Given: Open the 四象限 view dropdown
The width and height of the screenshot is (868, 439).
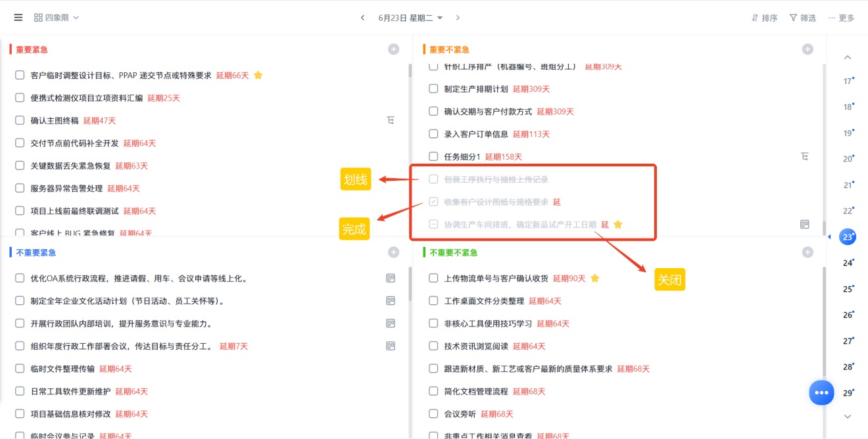Looking at the screenshot, I should [x=57, y=18].
